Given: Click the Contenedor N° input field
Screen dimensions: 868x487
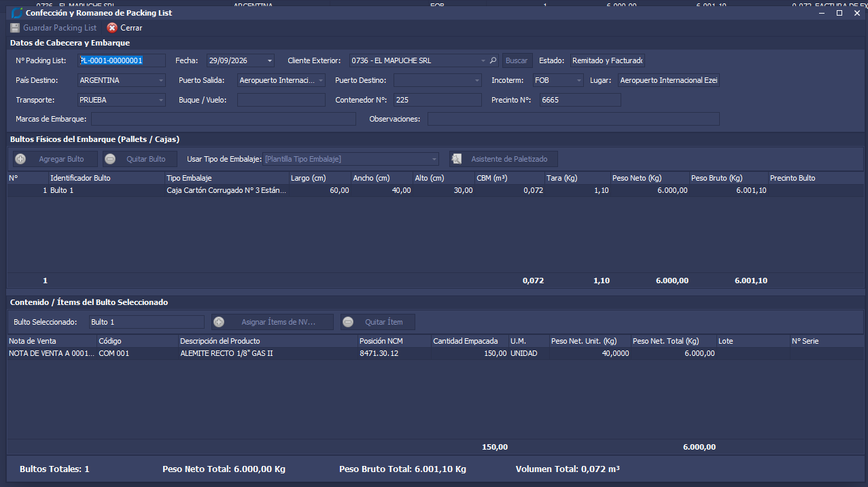Looking at the screenshot, I should (438, 100).
